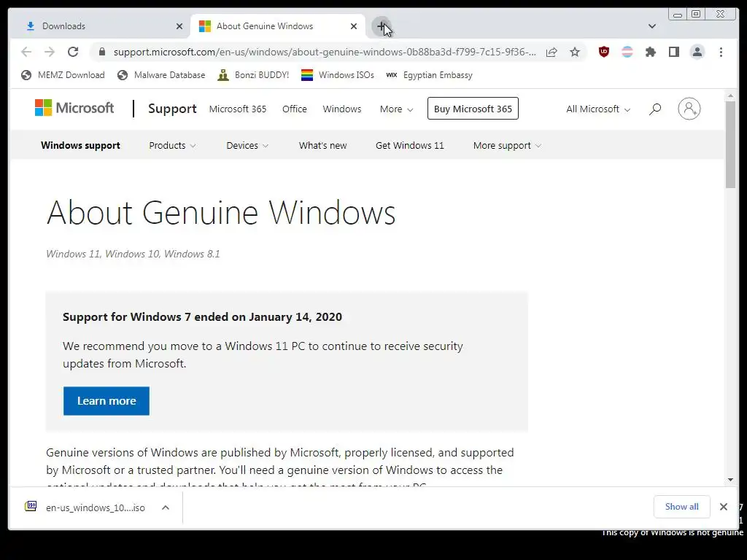Open Extensions puzzle menu
Viewport: 747px width, 560px height.
coord(650,52)
